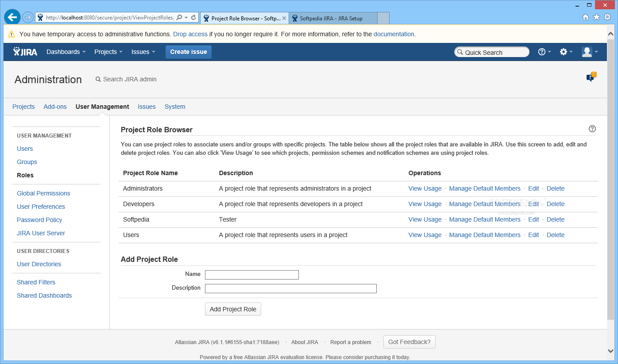View Usage for Users role
Image resolution: width=618 pixels, height=364 pixels.
coord(425,235)
